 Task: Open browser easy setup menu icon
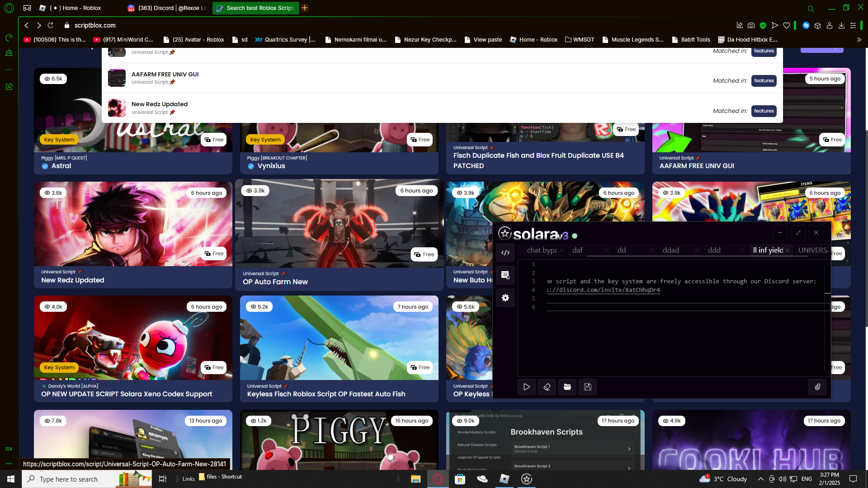853,25
